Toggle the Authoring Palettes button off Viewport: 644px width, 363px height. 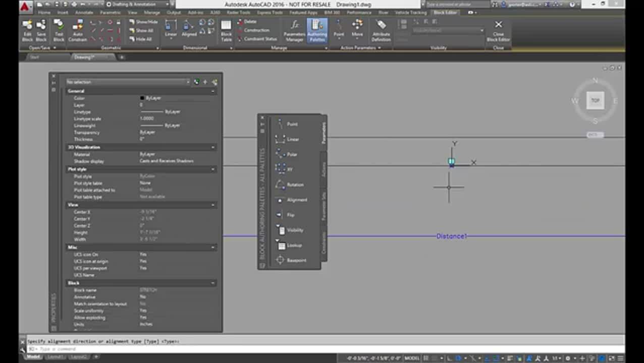[317, 30]
